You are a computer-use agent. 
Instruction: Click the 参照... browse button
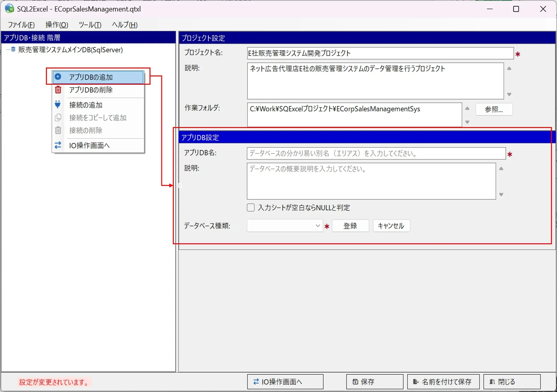point(494,109)
